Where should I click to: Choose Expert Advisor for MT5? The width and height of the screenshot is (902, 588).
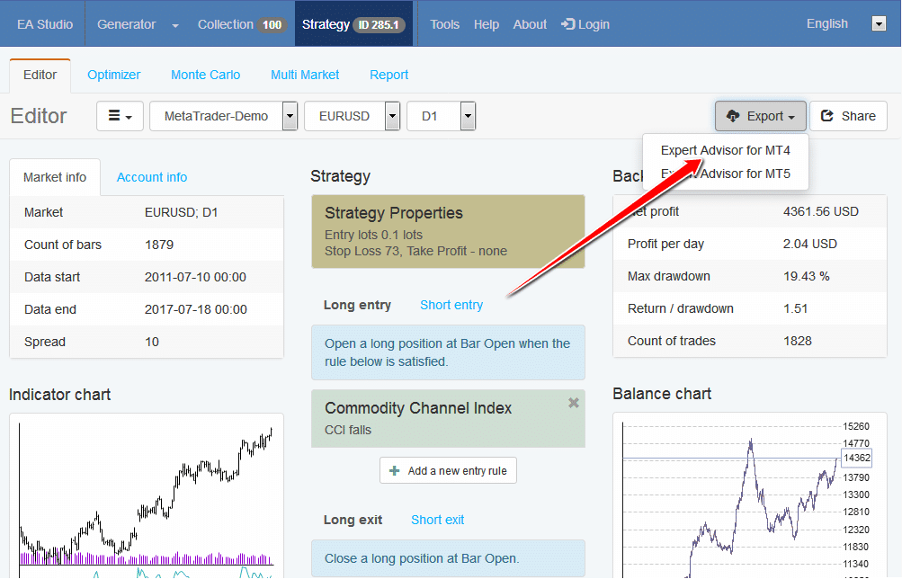pos(725,174)
